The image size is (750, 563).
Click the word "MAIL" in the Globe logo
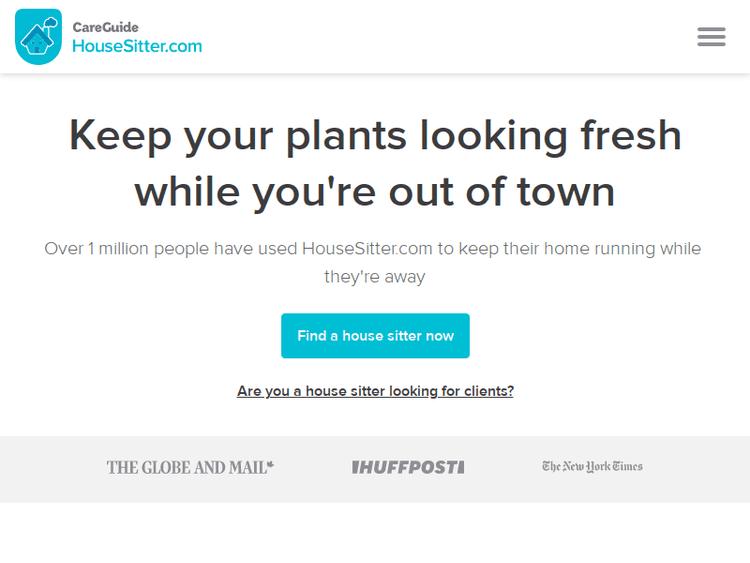[x=245, y=467]
